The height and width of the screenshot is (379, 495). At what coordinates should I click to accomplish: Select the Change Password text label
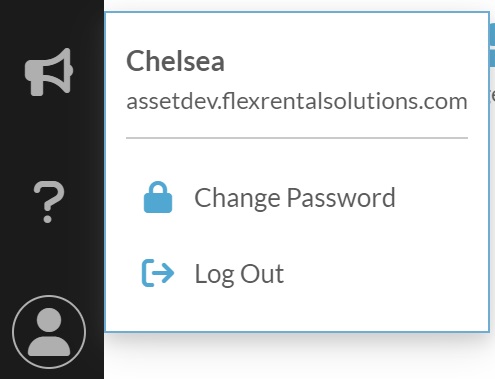[x=295, y=198]
